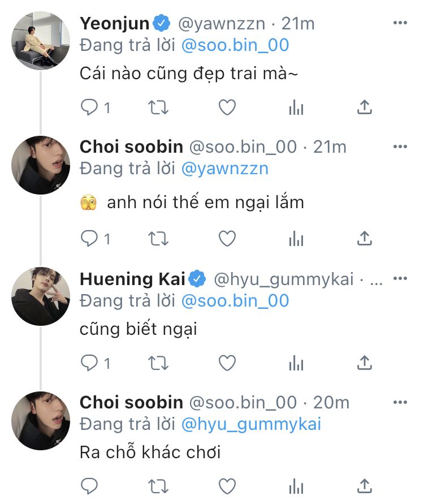Reply to the 'Ra chỗ khác chơi' tweet
The height and width of the screenshot is (504, 424).
click(89, 486)
